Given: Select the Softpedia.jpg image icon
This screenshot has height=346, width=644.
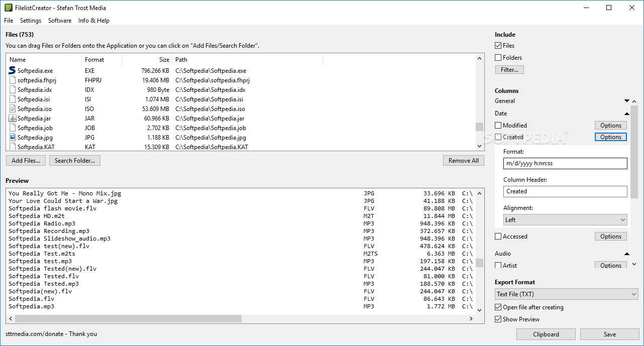Looking at the screenshot, I should [13, 138].
